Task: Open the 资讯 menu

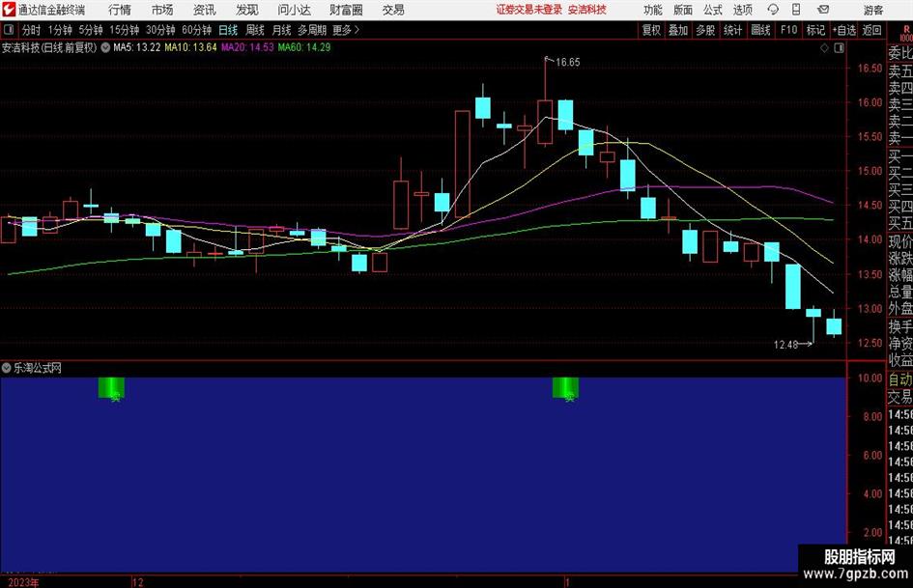Action: (x=205, y=10)
